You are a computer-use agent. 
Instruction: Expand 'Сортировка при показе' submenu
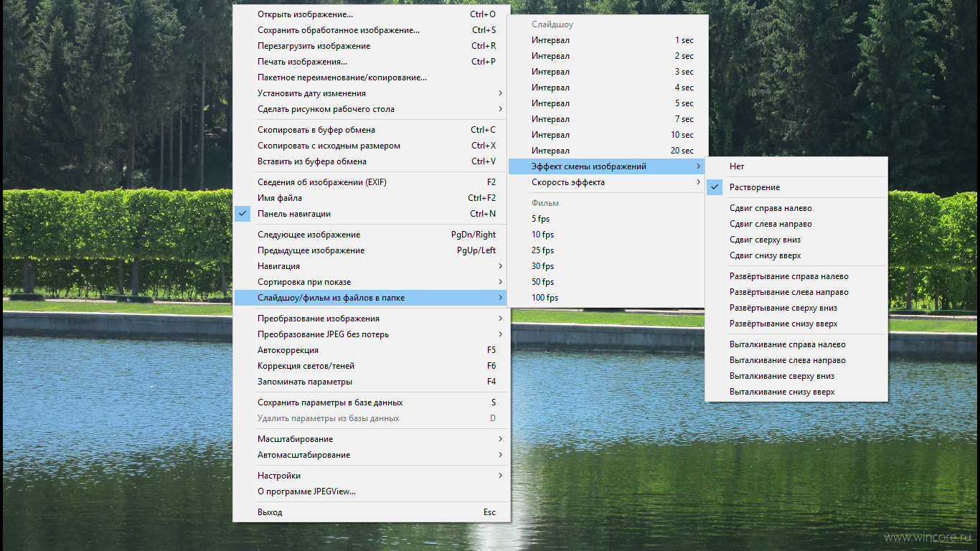point(371,282)
